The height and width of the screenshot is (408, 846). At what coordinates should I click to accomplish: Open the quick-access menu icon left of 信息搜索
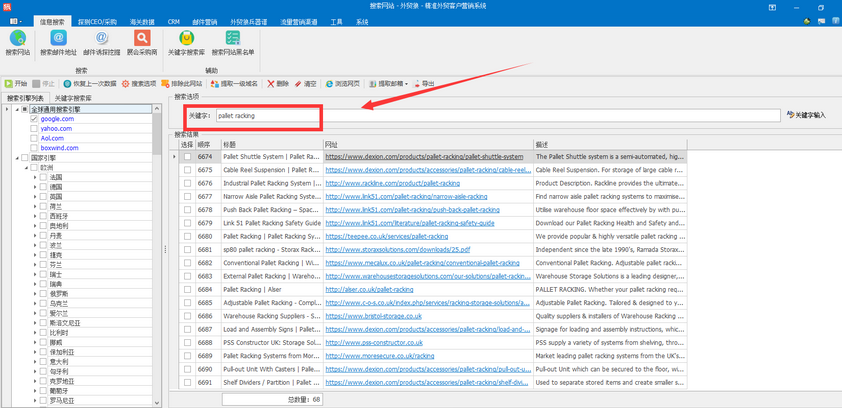(16, 22)
